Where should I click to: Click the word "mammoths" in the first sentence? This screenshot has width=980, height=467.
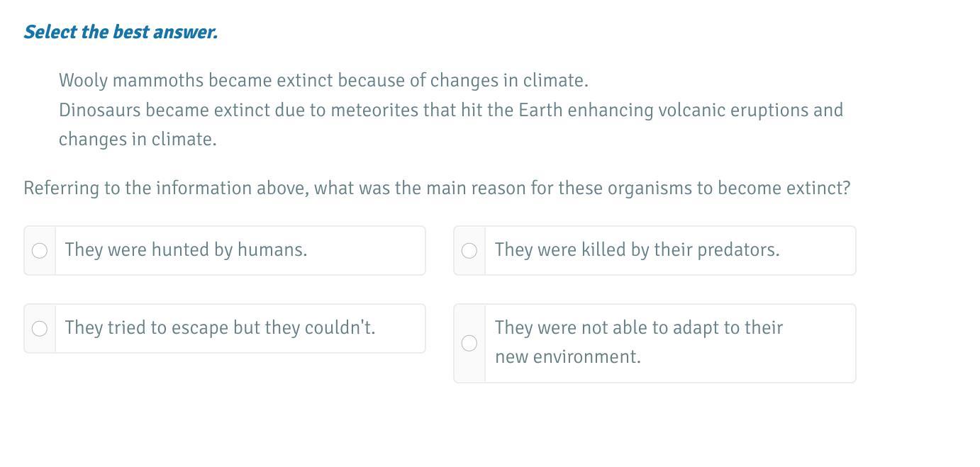(158, 81)
